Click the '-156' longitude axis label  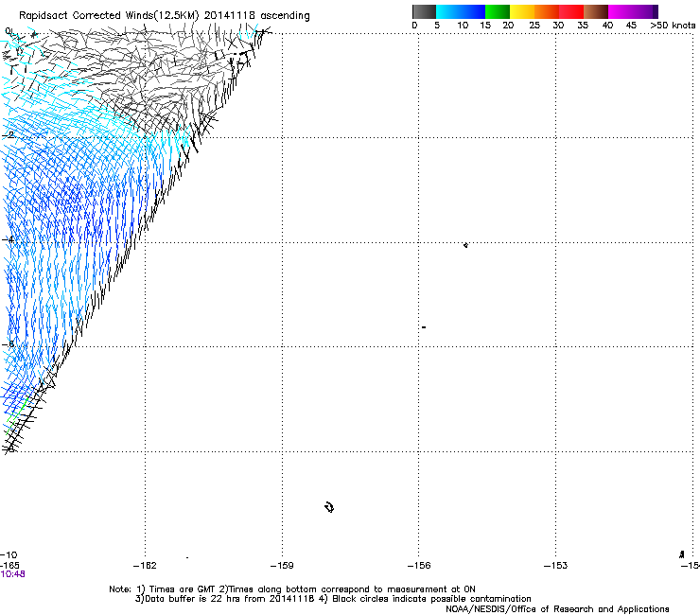click(419, 566)
